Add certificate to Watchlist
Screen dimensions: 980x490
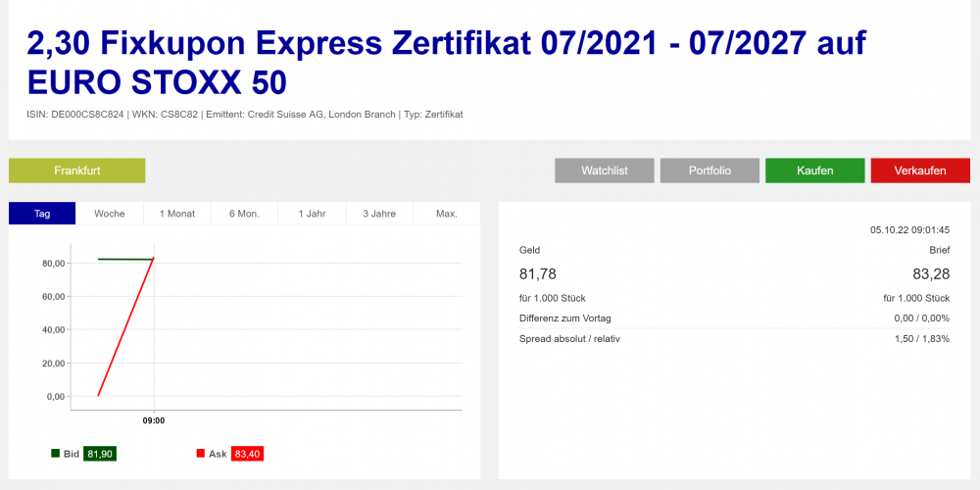(604, 171)
